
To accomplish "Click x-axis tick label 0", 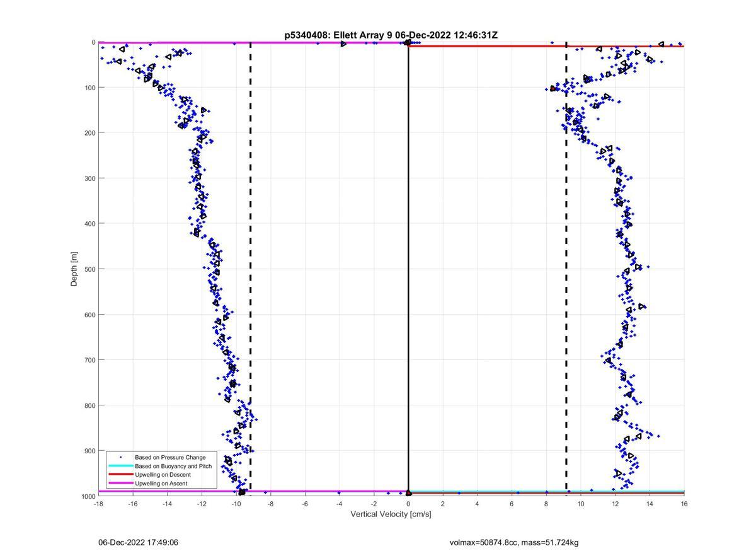I will click(408, 504).
